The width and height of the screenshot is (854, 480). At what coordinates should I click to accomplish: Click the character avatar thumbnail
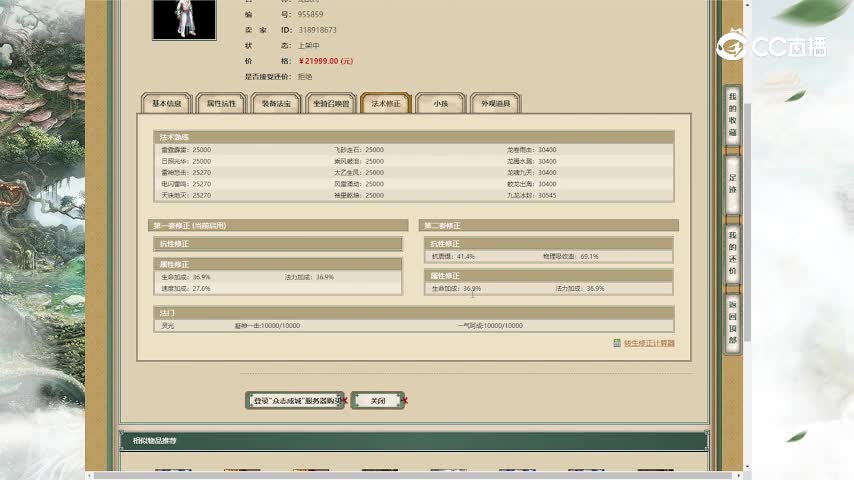pos(183,20)
